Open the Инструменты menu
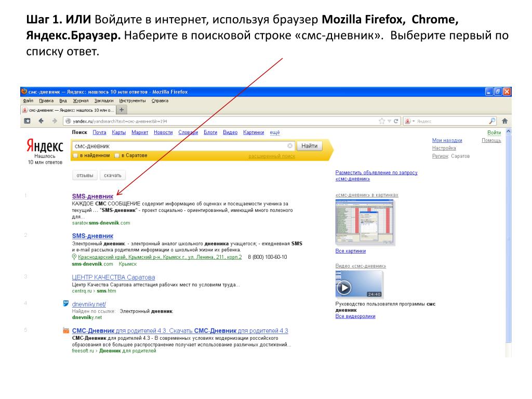The width and height of the screenshot is (532, 399). point(132,101)
